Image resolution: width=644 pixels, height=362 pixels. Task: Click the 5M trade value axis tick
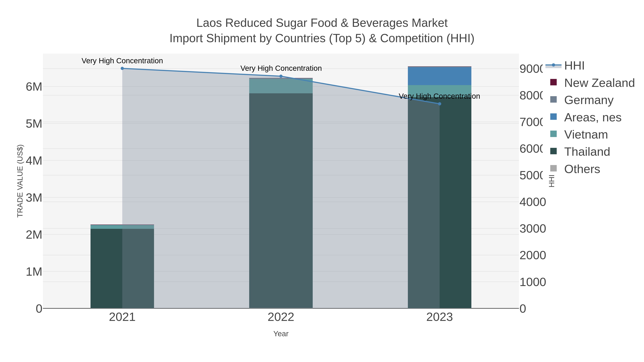coord(34,124)
